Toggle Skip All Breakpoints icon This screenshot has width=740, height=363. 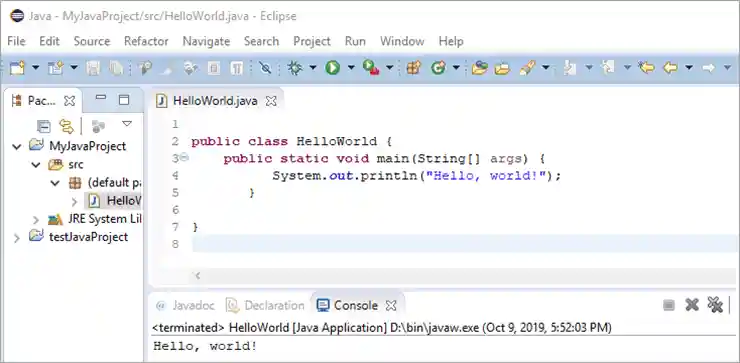[x=265, y=68]
